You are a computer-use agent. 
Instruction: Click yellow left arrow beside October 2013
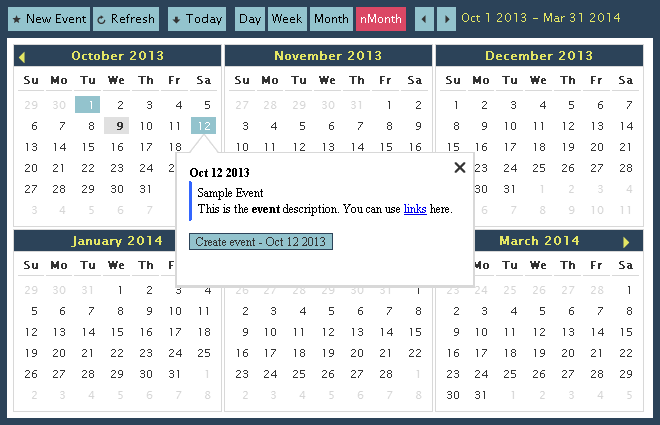click(x=23, y=57)
